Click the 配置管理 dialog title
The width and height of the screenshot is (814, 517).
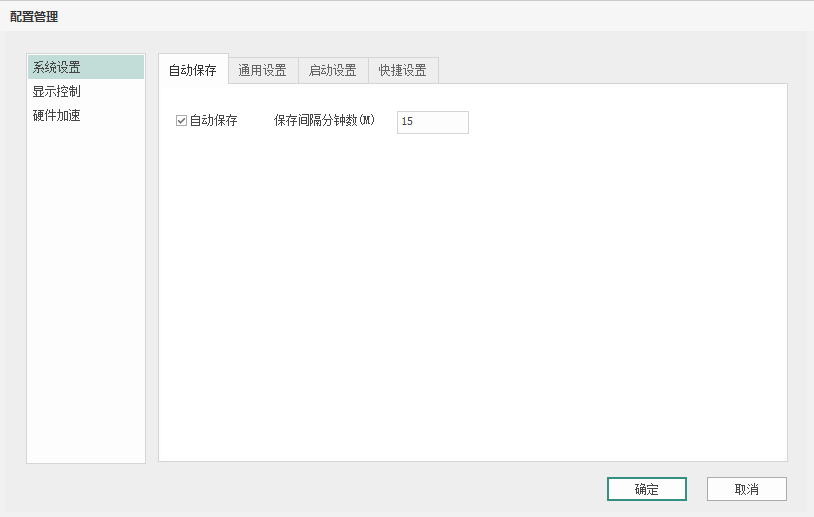[x=34, y=17]
